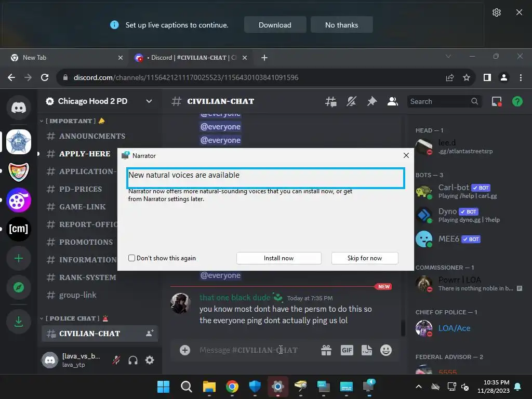The width and height of the screenshot is (532, 399).
Task: Collapse the POLICE CHAT channel category
Action: tap(74, 318)
